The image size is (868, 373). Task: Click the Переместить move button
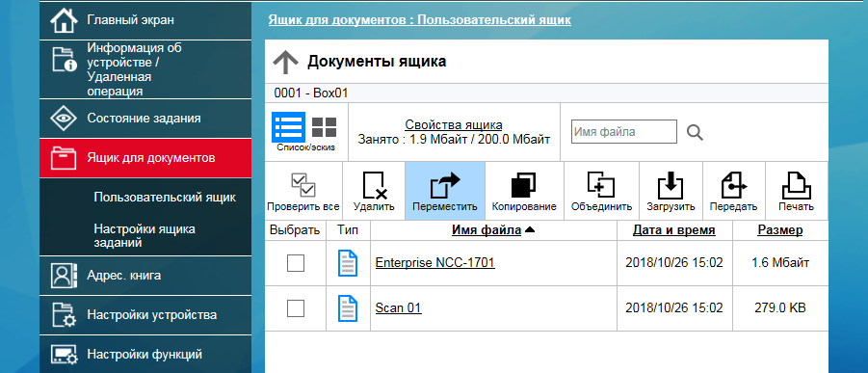[x=445, y=191]
